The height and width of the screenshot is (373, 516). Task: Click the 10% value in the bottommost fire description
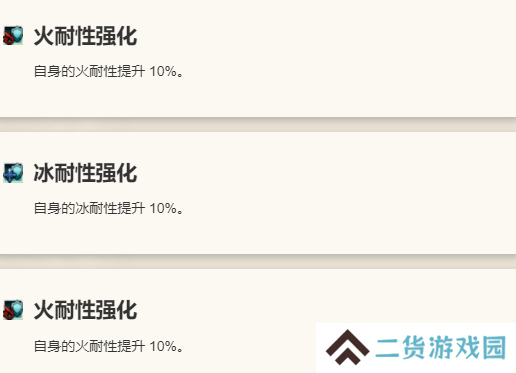(x=163, y=346)
